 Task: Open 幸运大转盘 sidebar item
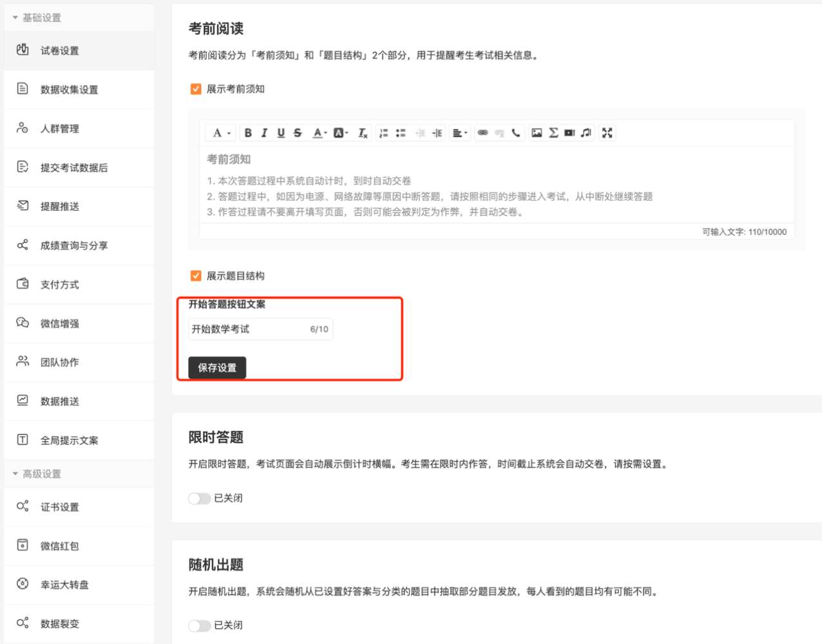tap(79, 585)
